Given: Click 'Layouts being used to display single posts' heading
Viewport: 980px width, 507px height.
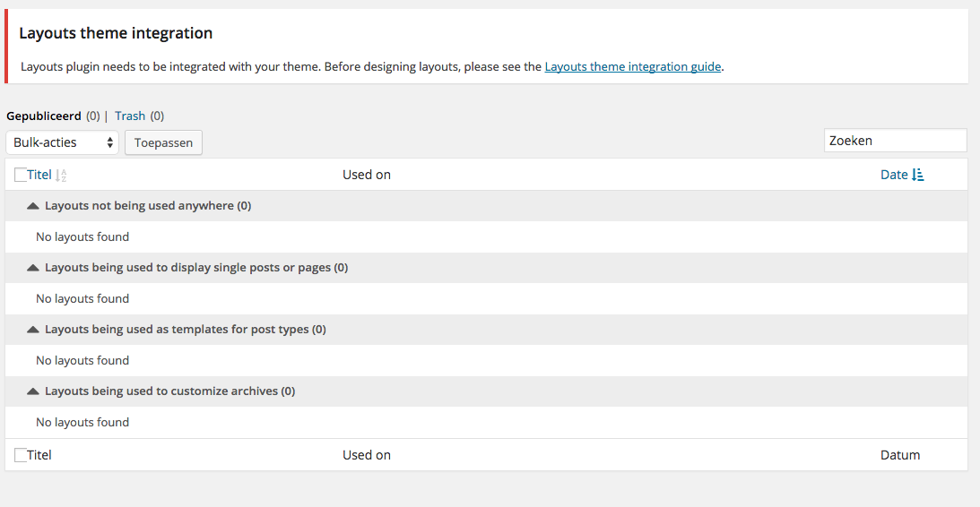Looking at the screenshot, I should 196,267.
